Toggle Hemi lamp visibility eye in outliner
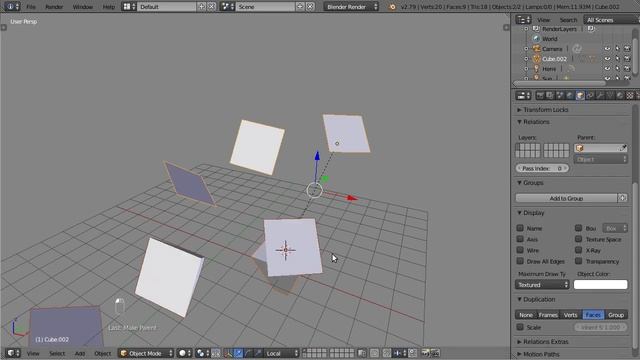This screenshot has height=360, width=640. [x=607, y=69]
